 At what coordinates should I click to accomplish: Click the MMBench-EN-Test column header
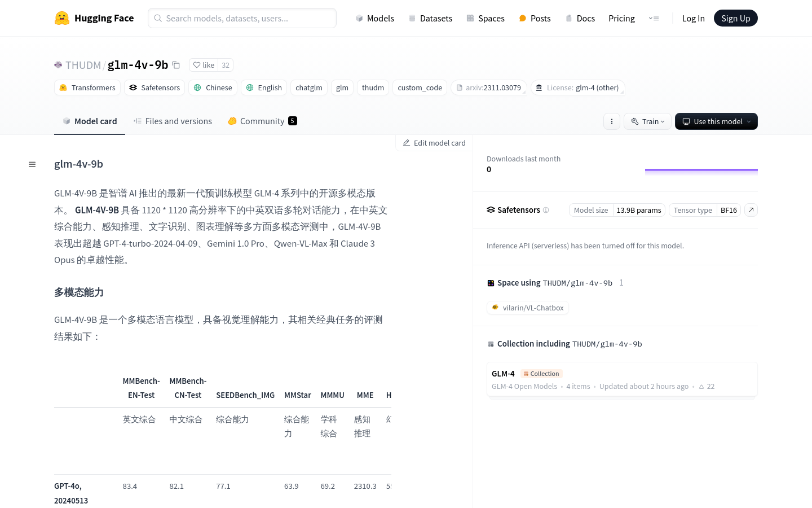tap(141, 388)
